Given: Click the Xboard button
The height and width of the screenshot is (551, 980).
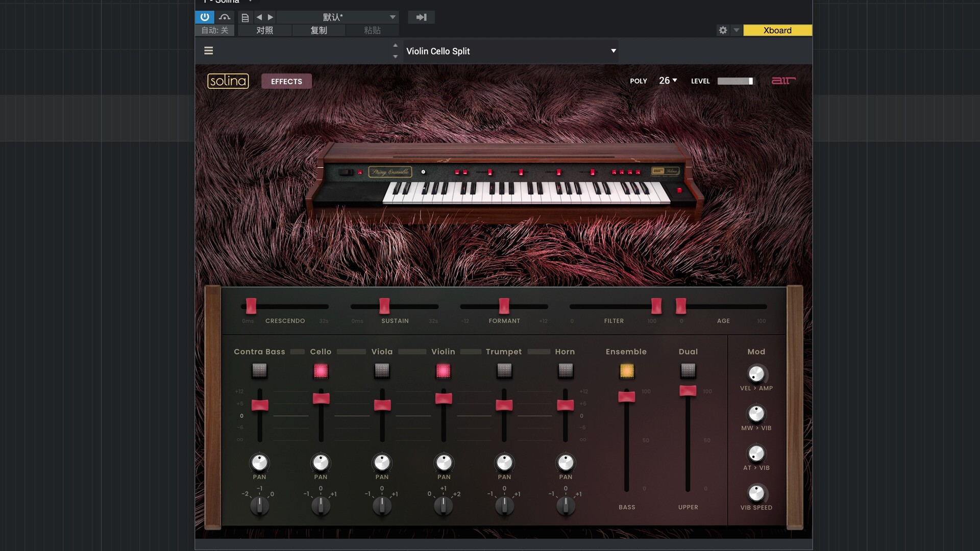Looking at the screenshot, I should 777,30.
